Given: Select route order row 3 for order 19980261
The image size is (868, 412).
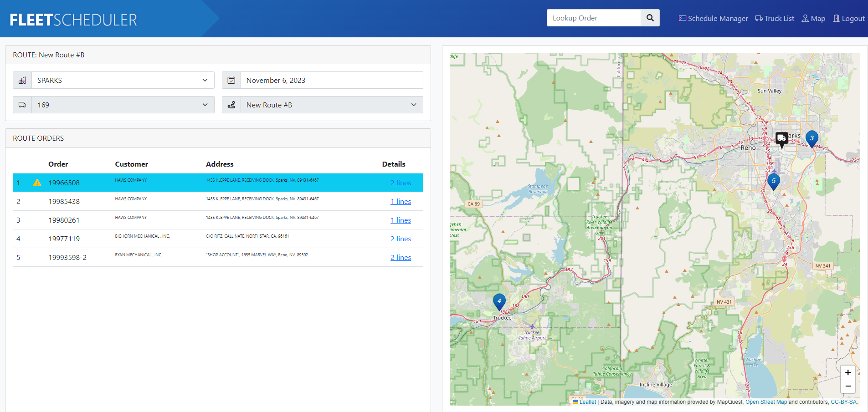Looking at the screenshot, I should pyautogui.click(x=182, y=220).
